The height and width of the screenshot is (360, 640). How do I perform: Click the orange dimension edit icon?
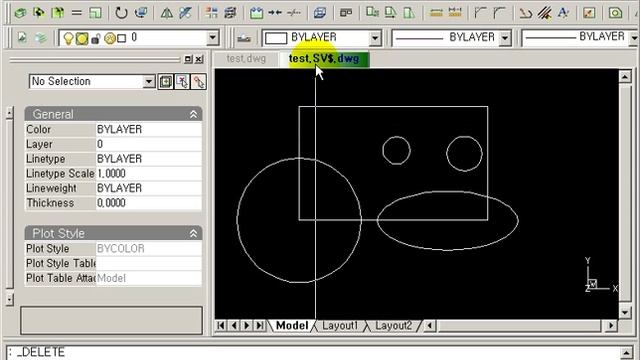click(x=436, y=13)
